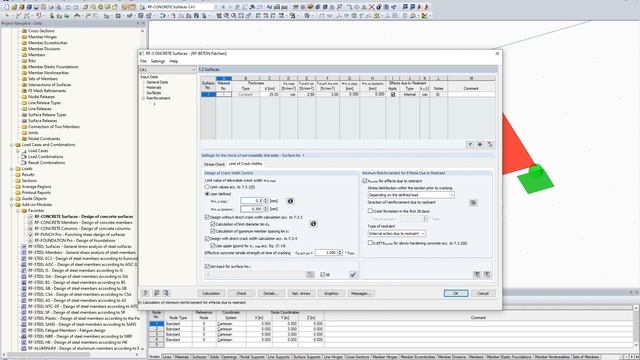Viewport: 640px width, 360px height.
Task: Open File menu in RF-CONCRETE dialog
Action: coord(143,61)
